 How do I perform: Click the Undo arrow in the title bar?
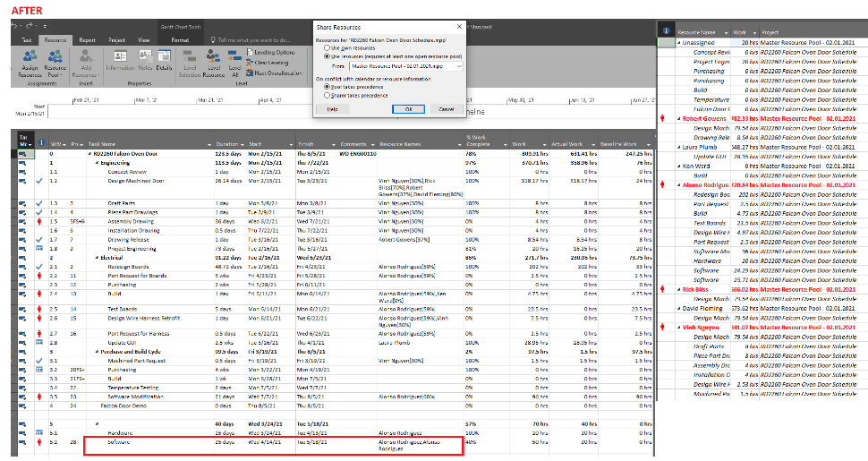tap(14, 25)
